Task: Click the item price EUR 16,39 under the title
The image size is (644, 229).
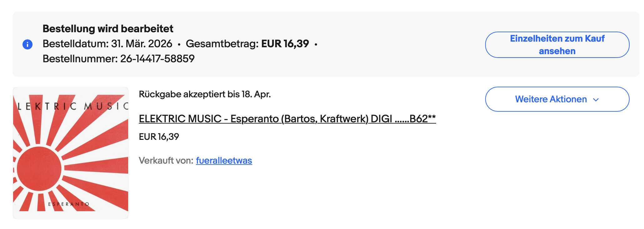Action: pos(159,137)
